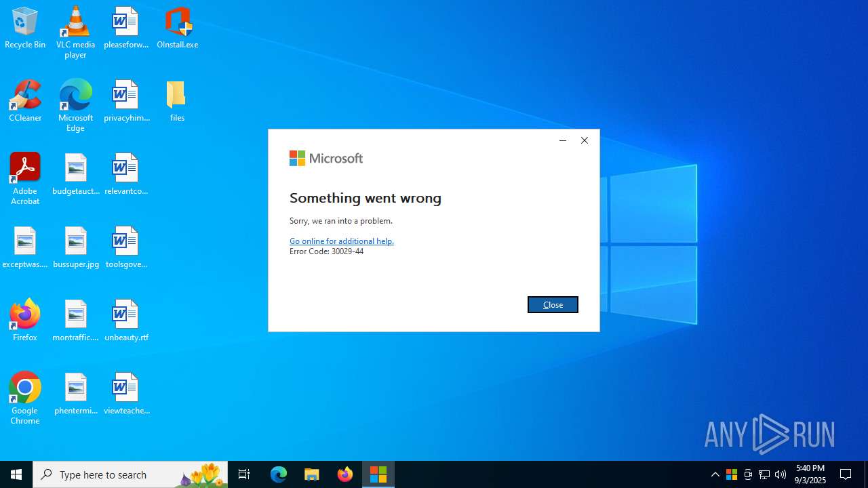Select the pleaseforw... Word document
This screenshot has height=488, width=868.
[126, 28]
